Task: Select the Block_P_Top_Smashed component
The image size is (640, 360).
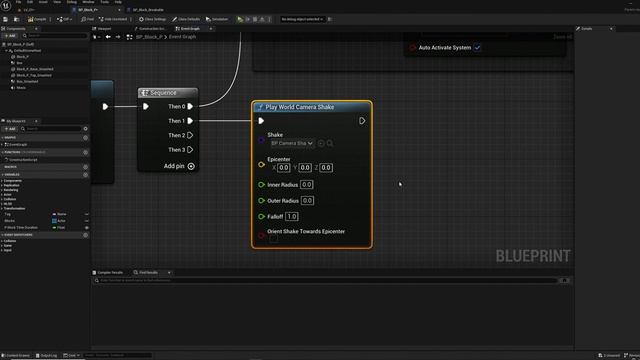Action: 34,75
